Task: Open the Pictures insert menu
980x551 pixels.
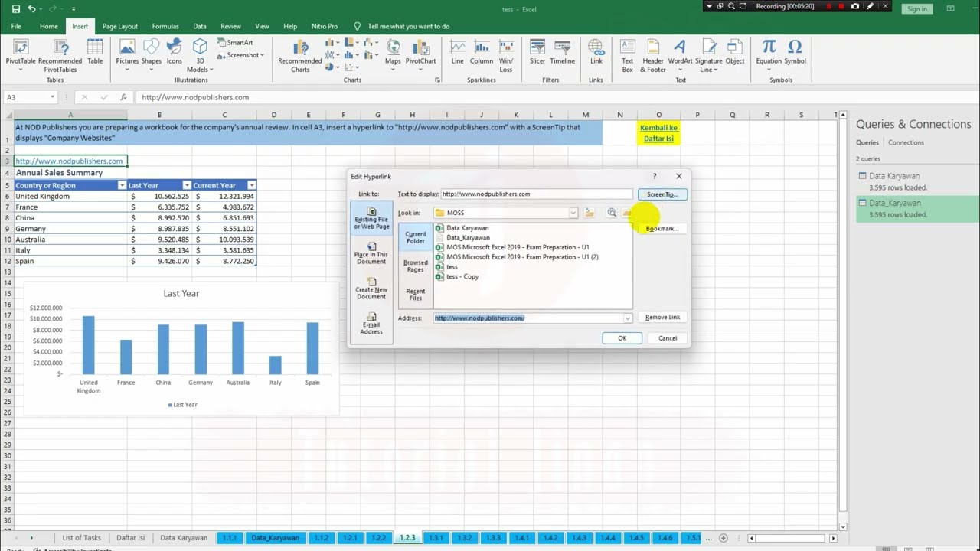Action: click(x=127, y=54)
